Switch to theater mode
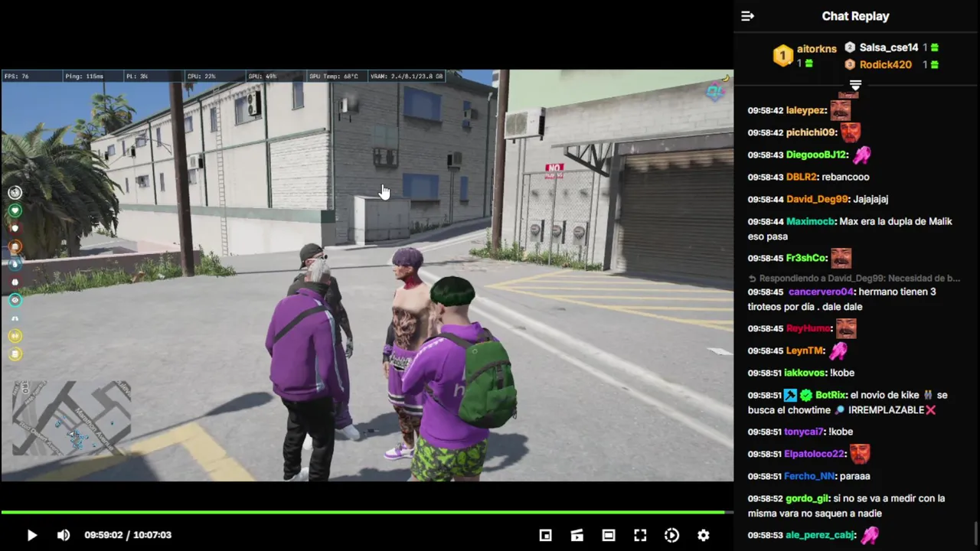The width and height of the screenshot is (980, 551). [609, 535]
